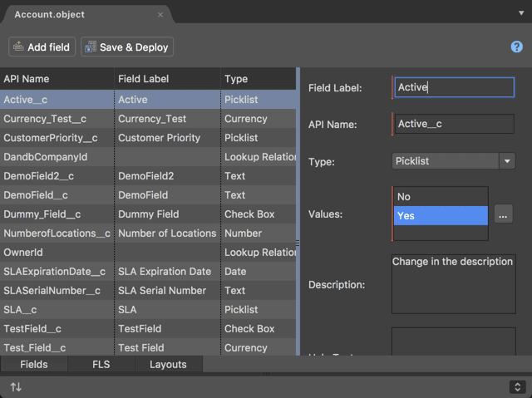Click the 'Number of Locations' label cell
532x398 pixels.
point(168,233)
